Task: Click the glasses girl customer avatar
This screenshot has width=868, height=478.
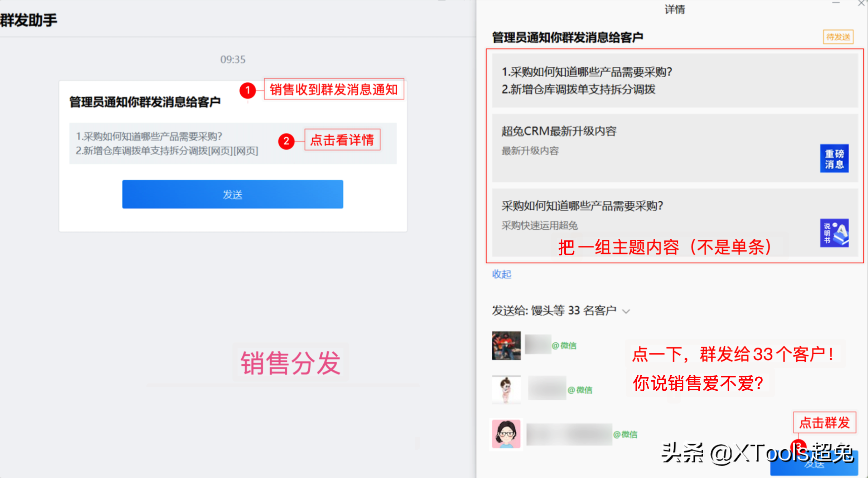Action: coord(506,434)
